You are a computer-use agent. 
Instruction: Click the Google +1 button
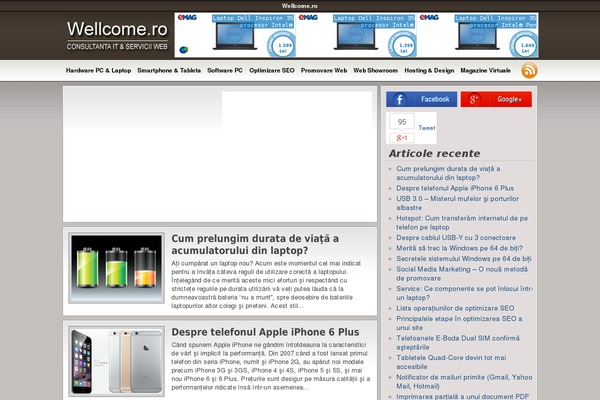coord(402,138)
